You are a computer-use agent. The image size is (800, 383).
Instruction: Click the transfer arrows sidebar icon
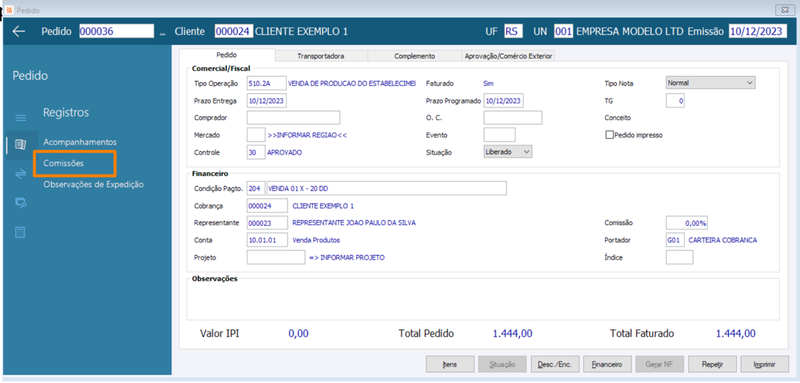20,174
